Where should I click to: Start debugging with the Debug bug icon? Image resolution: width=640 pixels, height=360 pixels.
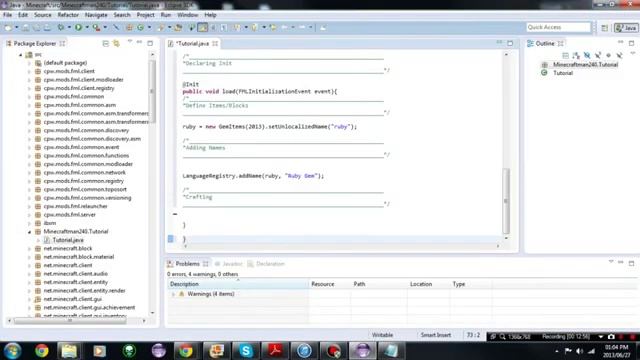click(x=60, y=27)
